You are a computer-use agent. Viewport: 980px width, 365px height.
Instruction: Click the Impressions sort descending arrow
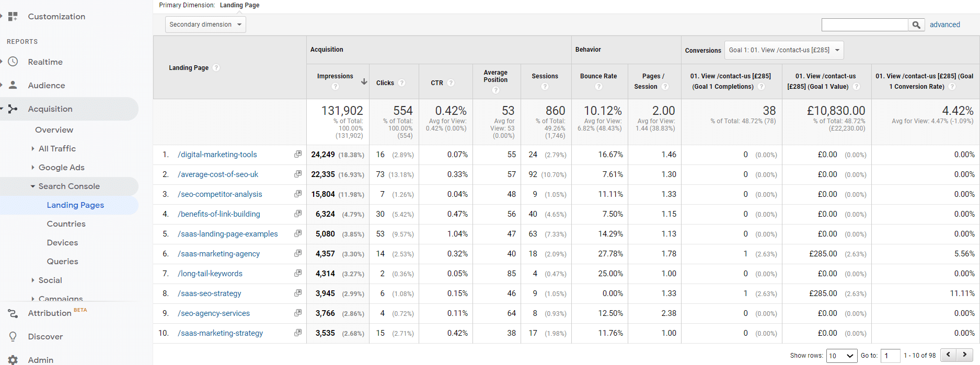click(364, 81)
